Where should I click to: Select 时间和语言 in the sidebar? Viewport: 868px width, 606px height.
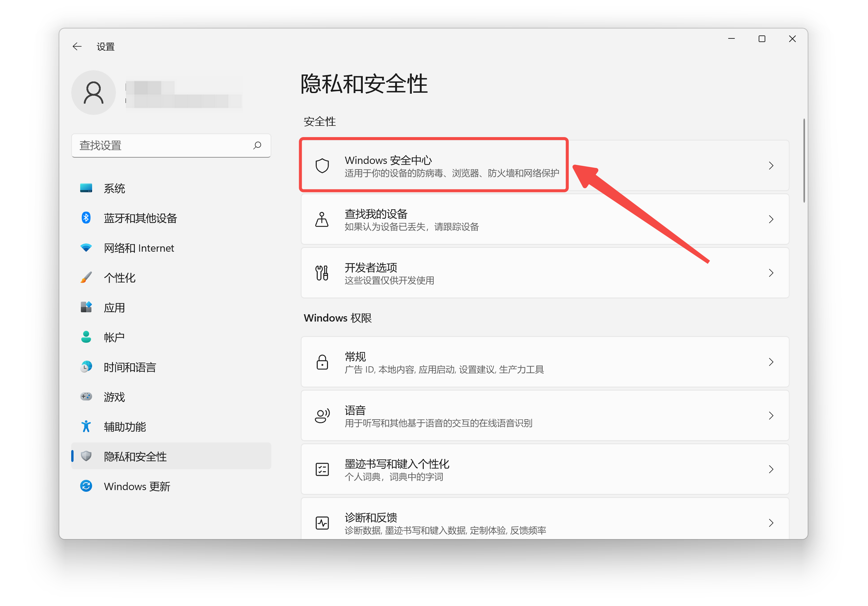[171, 367]
